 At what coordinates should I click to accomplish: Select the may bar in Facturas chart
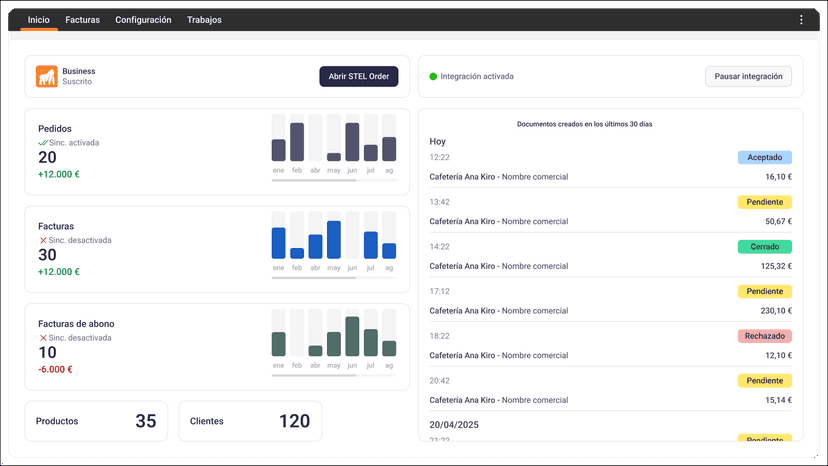click(334, 239)
